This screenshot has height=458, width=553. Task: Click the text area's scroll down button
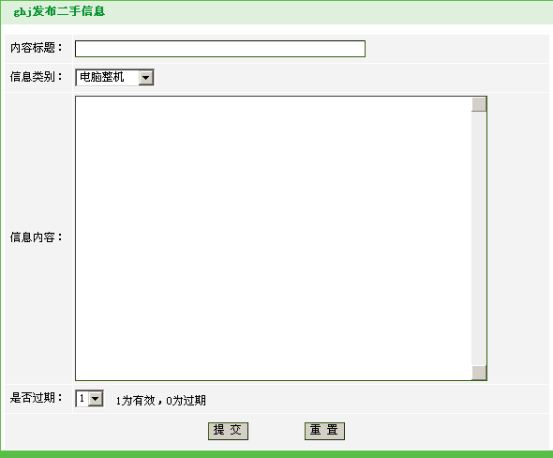click(479, 373)
